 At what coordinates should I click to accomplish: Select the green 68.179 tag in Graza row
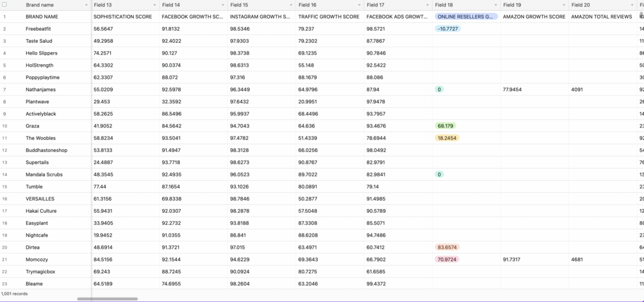pos(445,126)
